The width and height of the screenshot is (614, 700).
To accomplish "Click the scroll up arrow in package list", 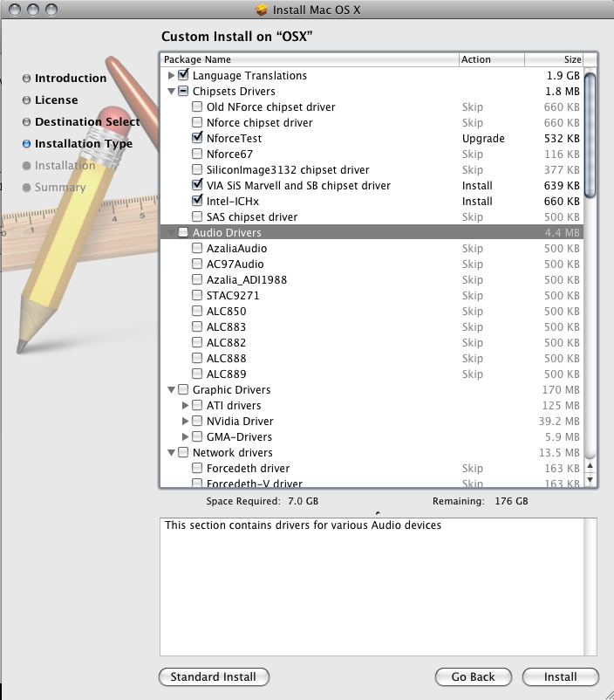I will click(590, 465).
